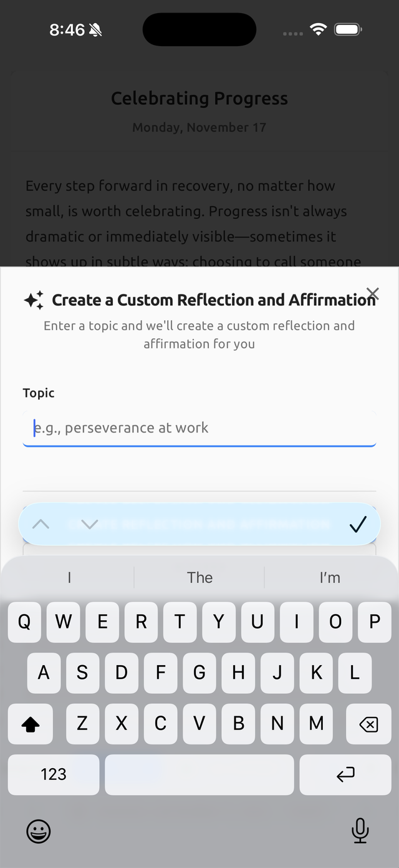Tap the microphone dictation icon
Image resolution: width=399 pixels, height=868 pixels.
[x=360, y=831]
